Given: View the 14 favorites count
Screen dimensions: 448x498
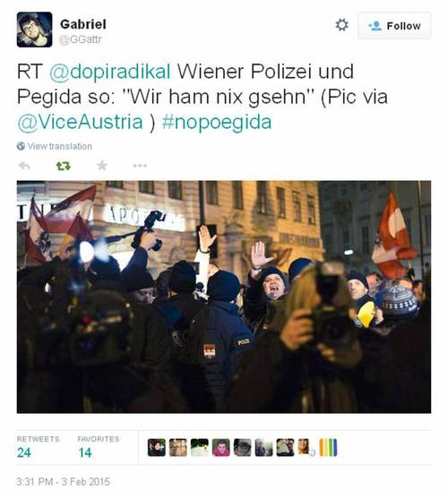Looking at the screenshot, I should pos(85,452).
